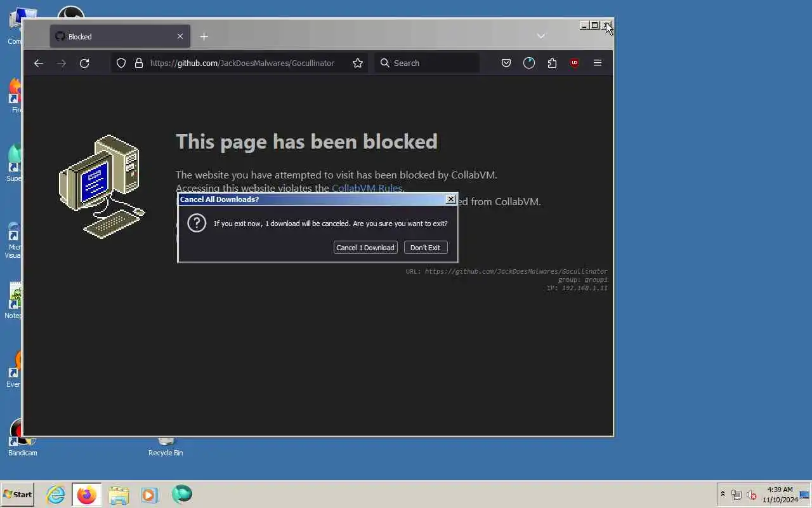Reload the blocked page
The width and height of the screenshot is (812, 508).
pos(84,63)
